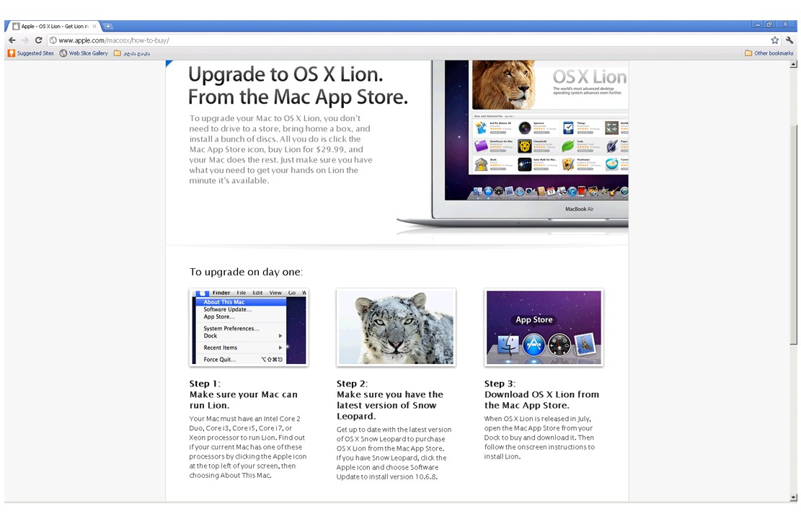This screenshot has width=801, height=532.
Task: Click the Dashboard gauge icon in dock image
Action: coord(559,345)
